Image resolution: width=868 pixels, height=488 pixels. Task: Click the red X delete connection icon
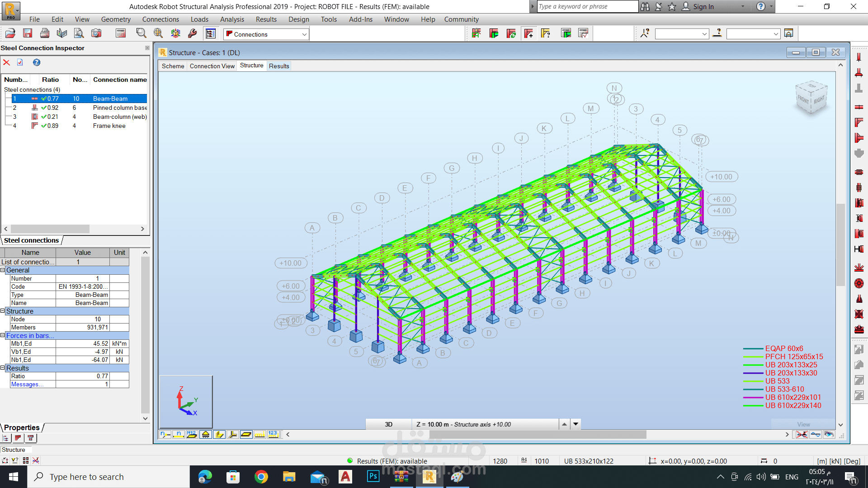6,62
